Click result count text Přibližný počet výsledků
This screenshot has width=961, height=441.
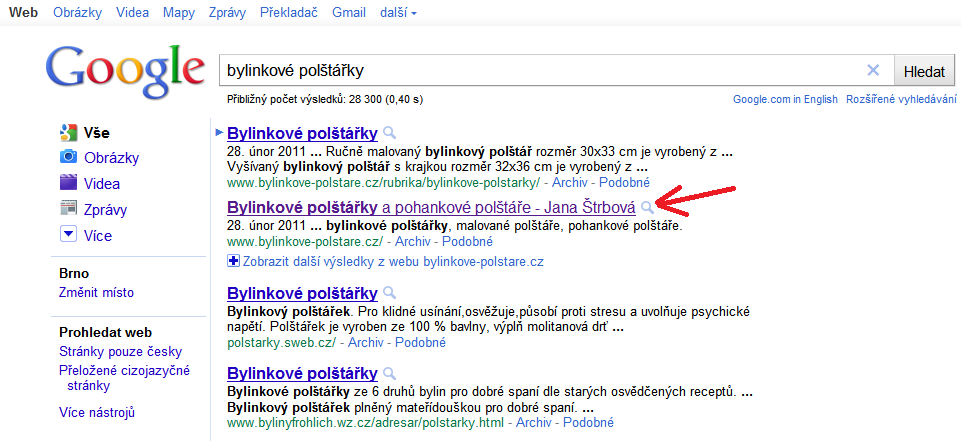[324, 99]
